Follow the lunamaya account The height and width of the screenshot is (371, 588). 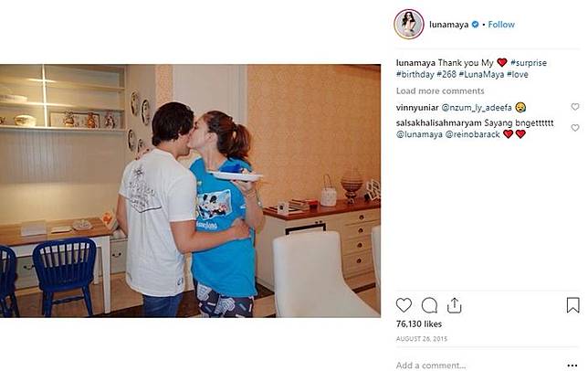click(x=501, y=25)
